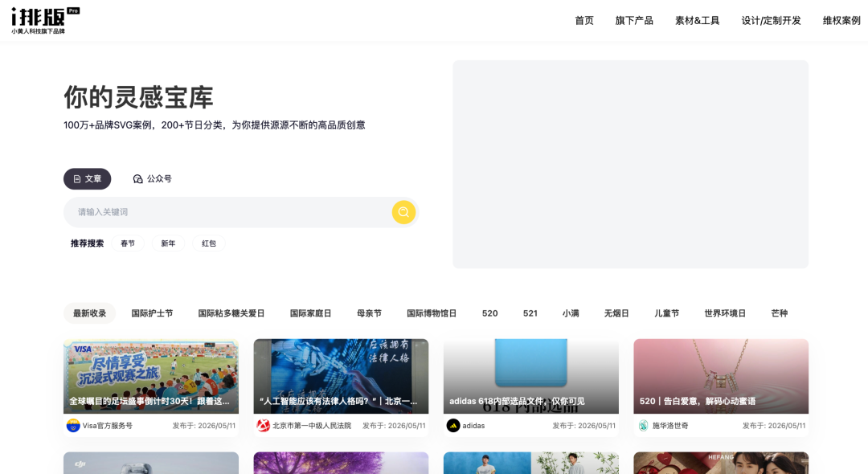Viewport: 868px width, 474px height.
Task: Click the 施华洛世奇 avatar icon
Action: (643, 426)
